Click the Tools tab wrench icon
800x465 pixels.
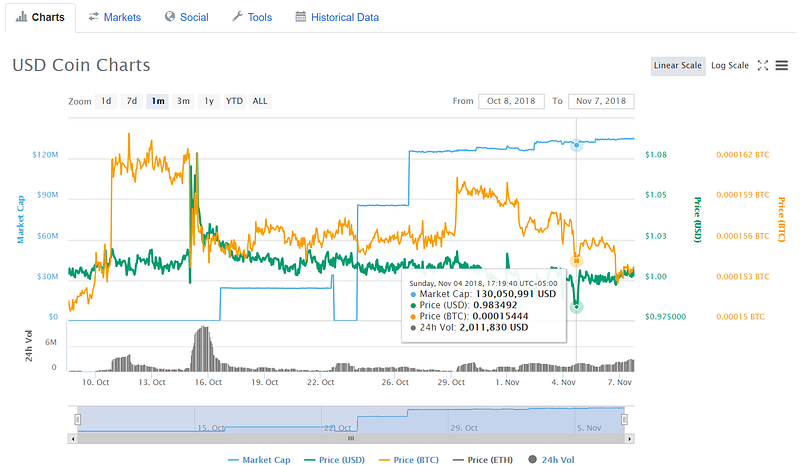[237, 17]
